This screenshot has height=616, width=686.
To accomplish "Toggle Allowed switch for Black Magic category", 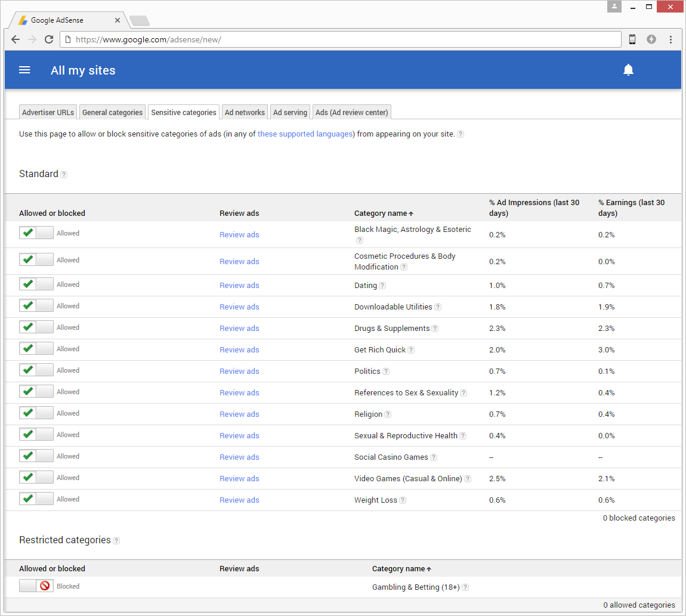I will click(x=36, y=233).
